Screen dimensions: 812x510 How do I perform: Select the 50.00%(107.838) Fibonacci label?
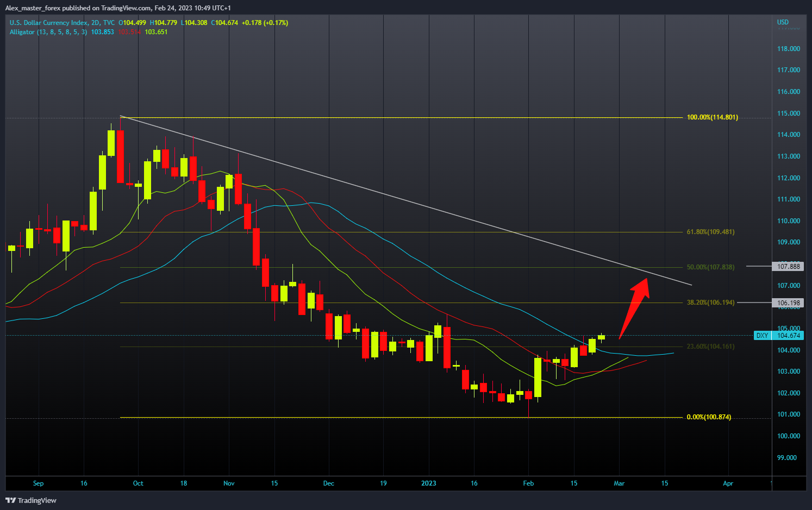[710, 267]
